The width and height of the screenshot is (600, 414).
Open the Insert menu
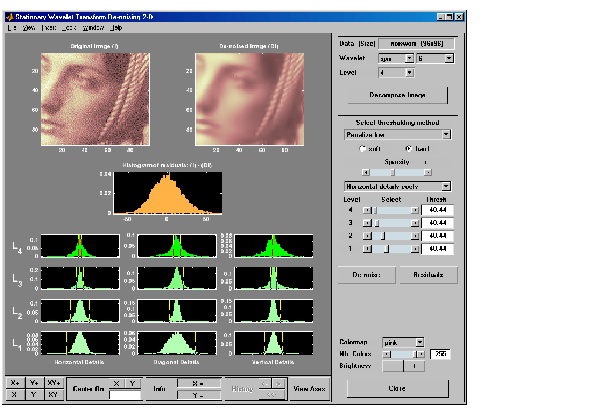click(x=49, y=28)
